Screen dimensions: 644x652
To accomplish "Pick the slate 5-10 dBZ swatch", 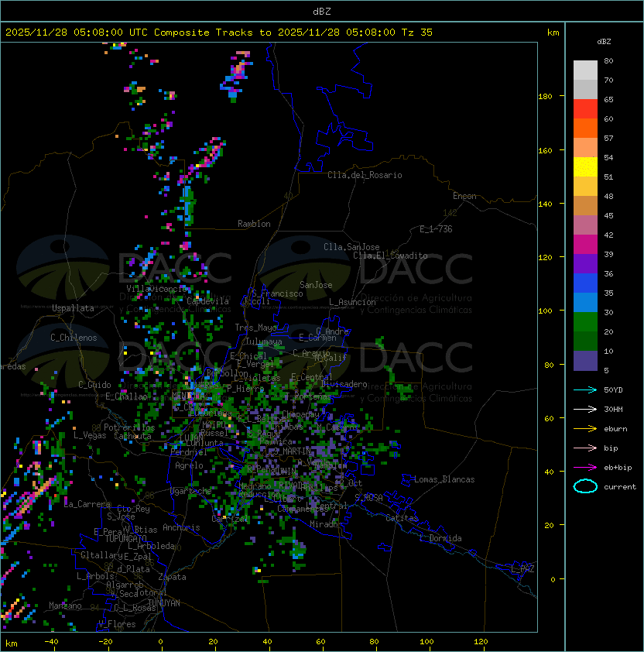I will [585, 361].
